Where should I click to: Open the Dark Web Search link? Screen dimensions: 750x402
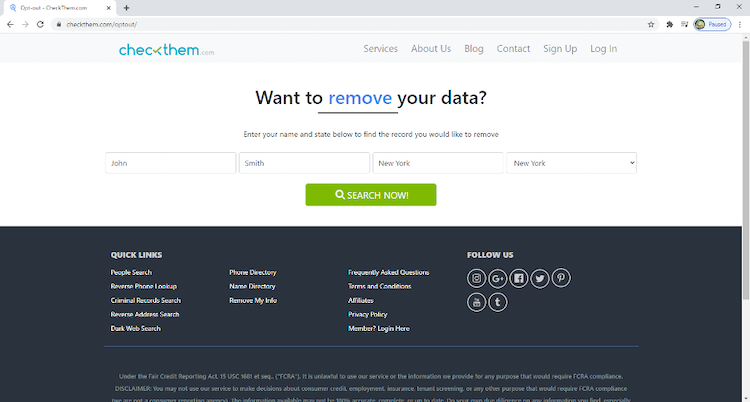[136, 328]
